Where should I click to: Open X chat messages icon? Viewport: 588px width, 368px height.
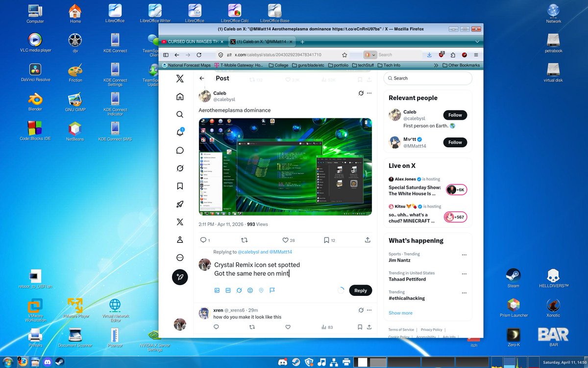(x=180, y=150)
